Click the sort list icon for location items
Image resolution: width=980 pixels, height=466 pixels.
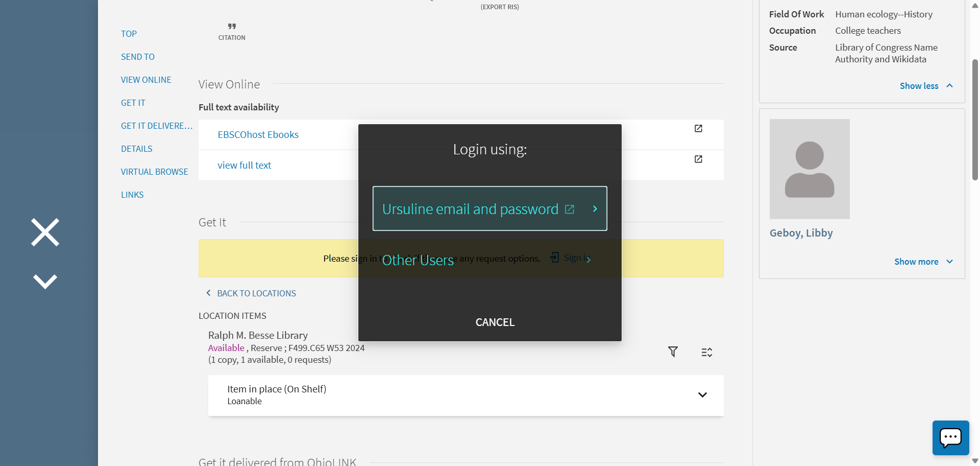pos(706,352)
